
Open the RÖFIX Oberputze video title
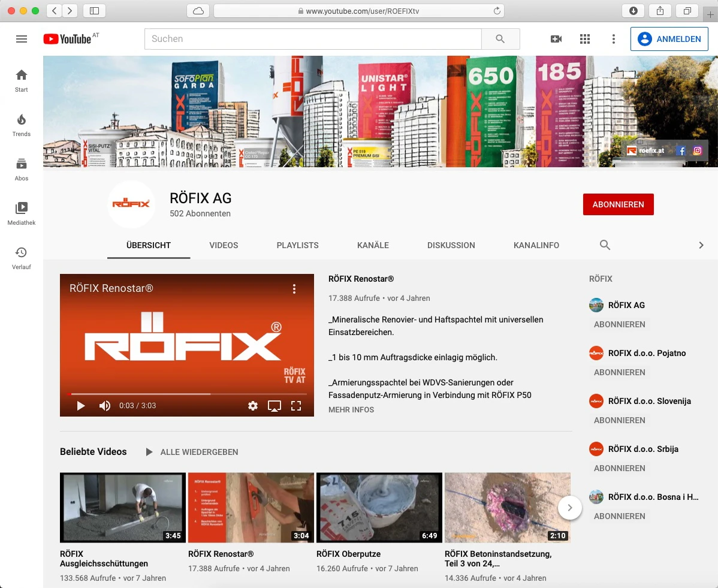coord(348,554)
